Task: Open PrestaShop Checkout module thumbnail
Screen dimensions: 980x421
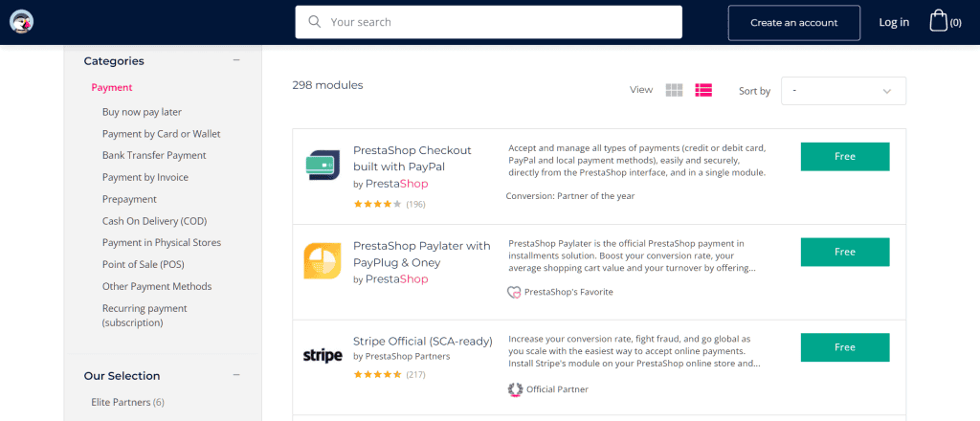Action: pyautogui.click(x=323, y=166)
